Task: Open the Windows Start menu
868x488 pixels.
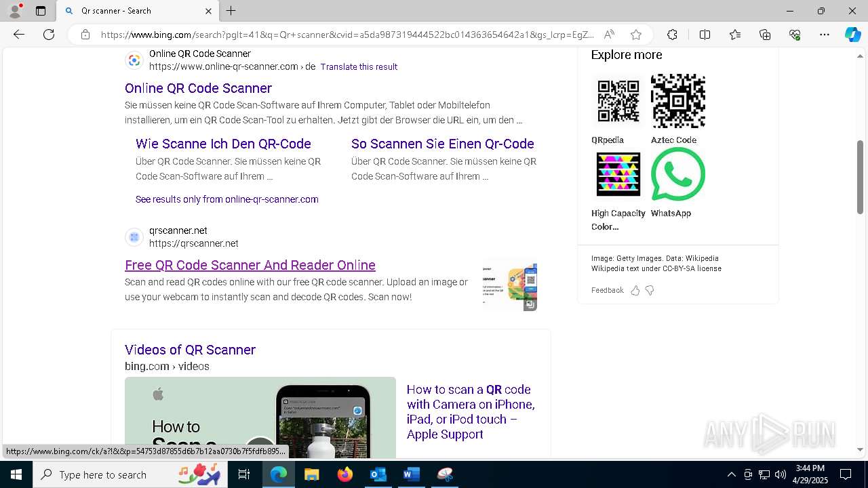Action: (x=16, y=474)
